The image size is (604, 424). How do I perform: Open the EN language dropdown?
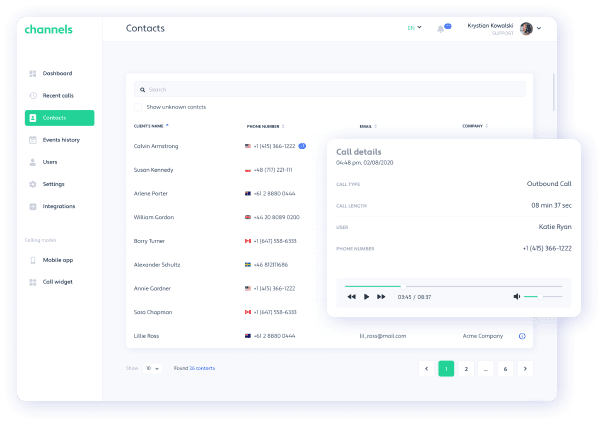[x=414, y=28]
